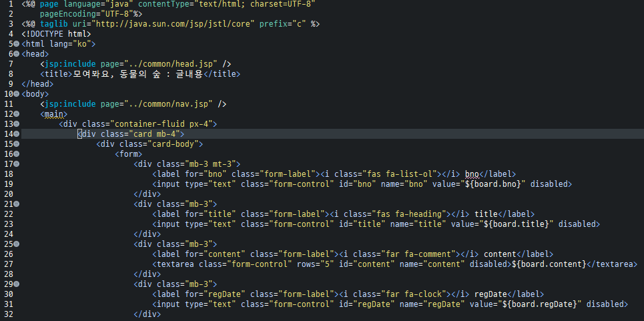Click the regDate label text before </label>
The image size is (644, 321).
point(491,295)
